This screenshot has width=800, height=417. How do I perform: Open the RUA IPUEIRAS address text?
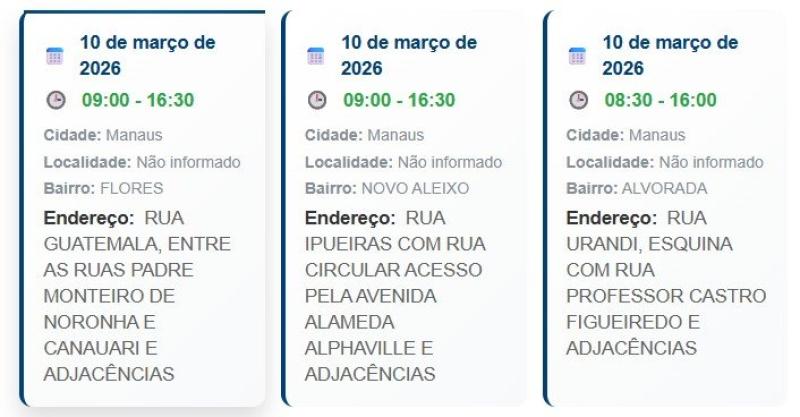(393, 296)
